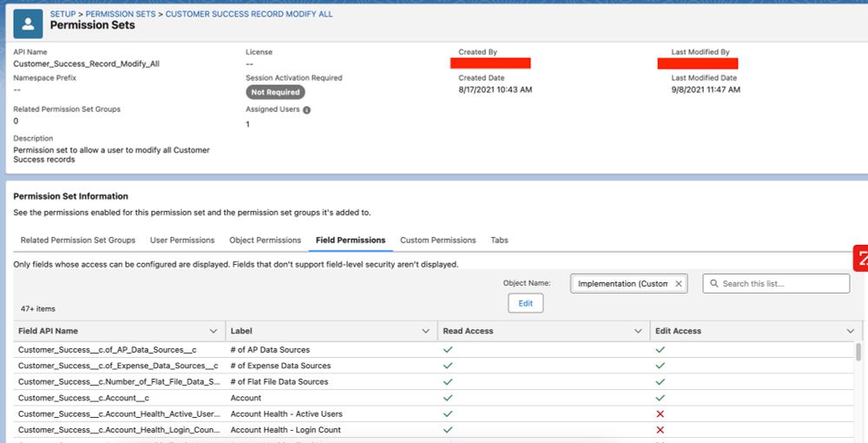Click Created Date value 8/17/2021 10:43 AM
This screenshot has height=443, width=868.
pos(495,89)
